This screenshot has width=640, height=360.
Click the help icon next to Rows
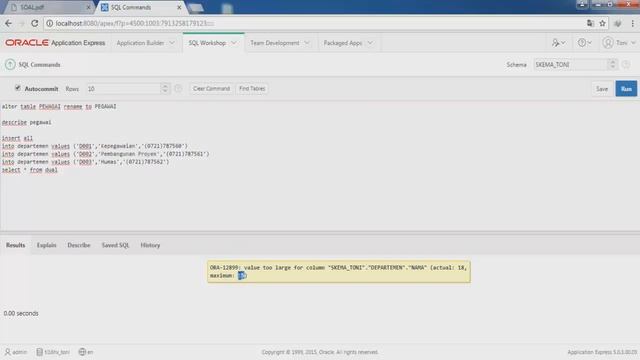(x=178, y=89)
